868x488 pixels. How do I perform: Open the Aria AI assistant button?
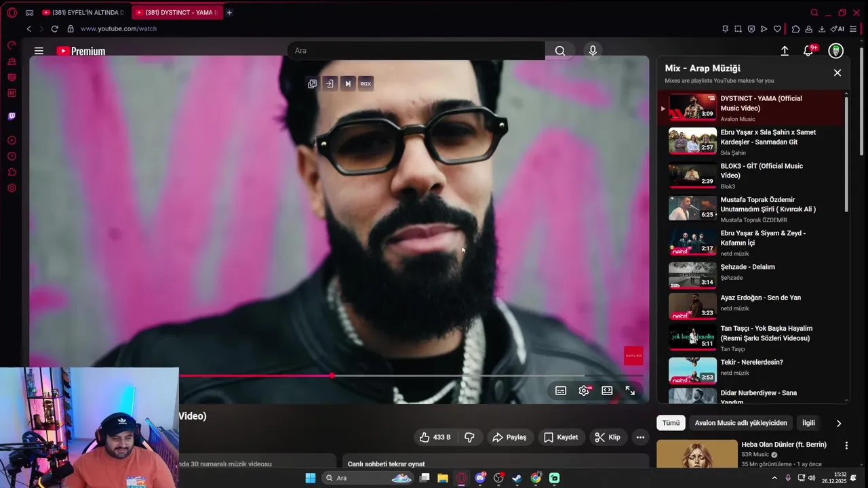click(837, 29)
